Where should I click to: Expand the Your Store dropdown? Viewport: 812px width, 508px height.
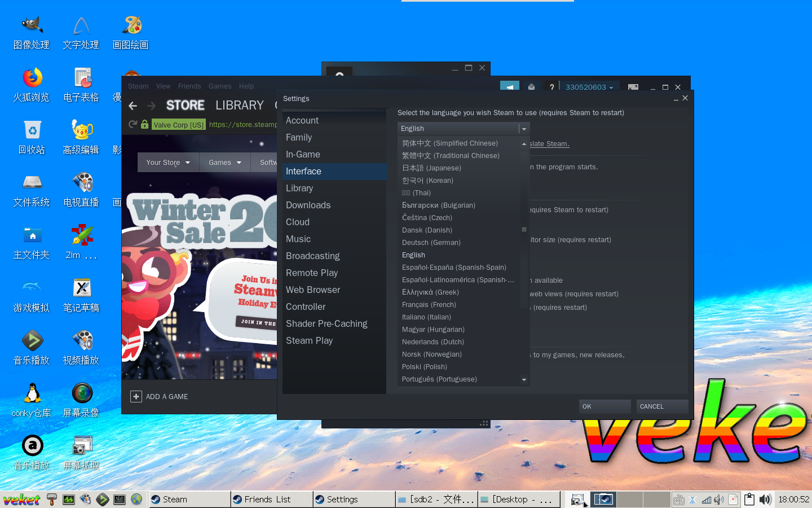tap(168, 163)
